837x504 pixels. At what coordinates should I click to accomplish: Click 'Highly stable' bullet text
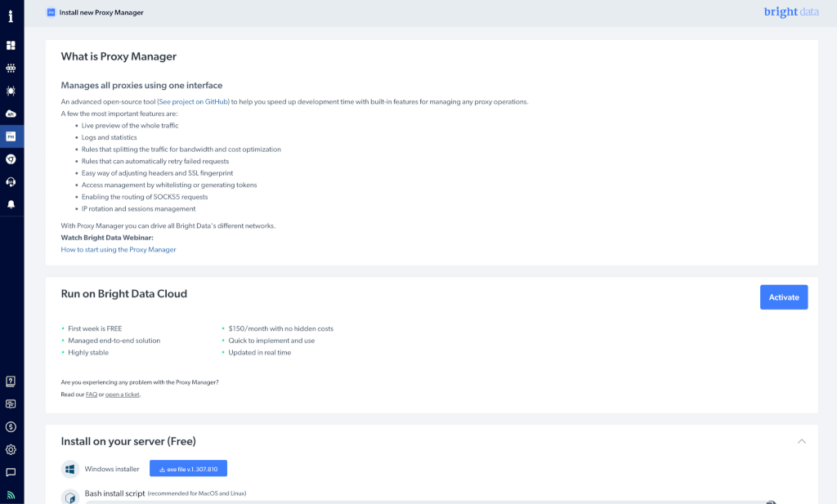tap(88, 353)
